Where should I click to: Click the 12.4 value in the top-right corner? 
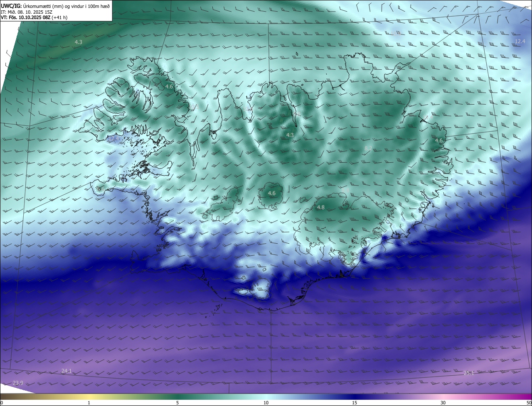tap(520, 41)
